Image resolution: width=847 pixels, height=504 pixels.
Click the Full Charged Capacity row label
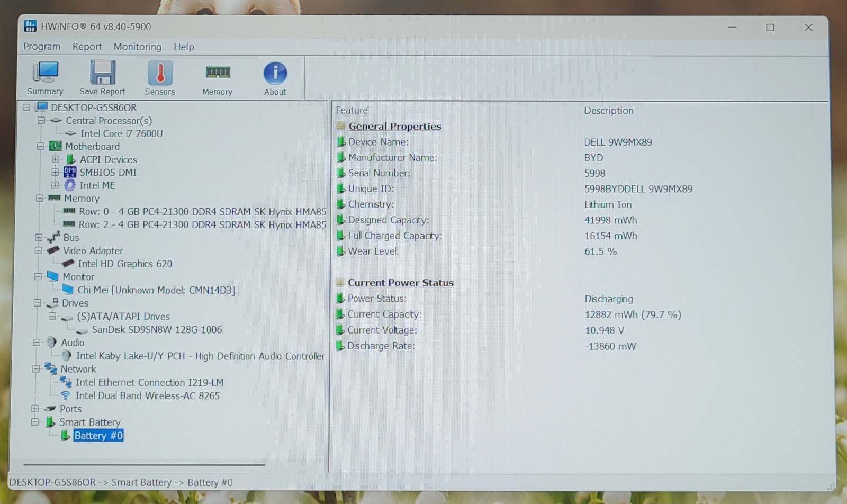point(395,236)
